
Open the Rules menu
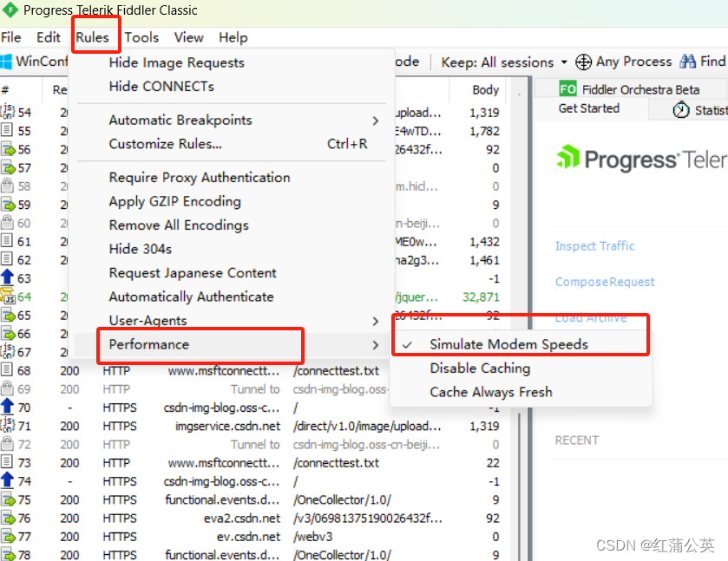(x=92, y=37)
